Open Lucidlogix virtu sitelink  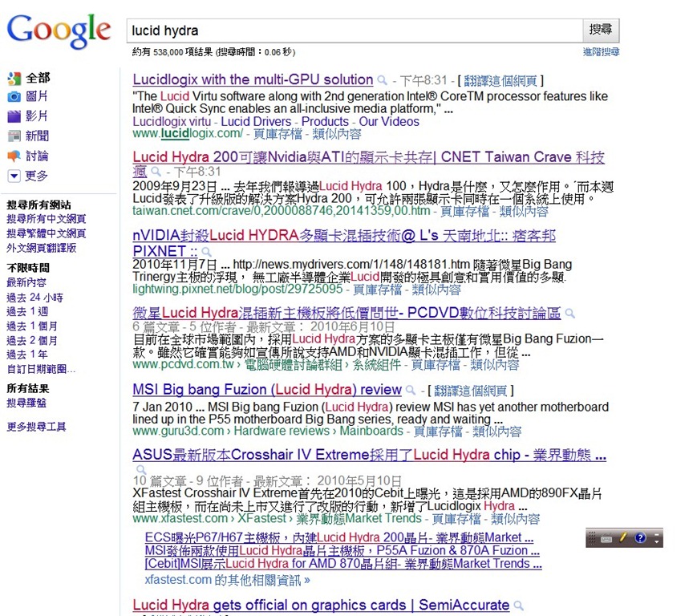coord(172,122)
